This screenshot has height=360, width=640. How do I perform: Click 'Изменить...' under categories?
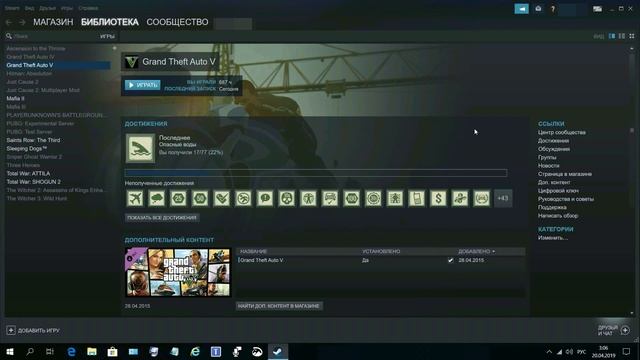(553, 238)
